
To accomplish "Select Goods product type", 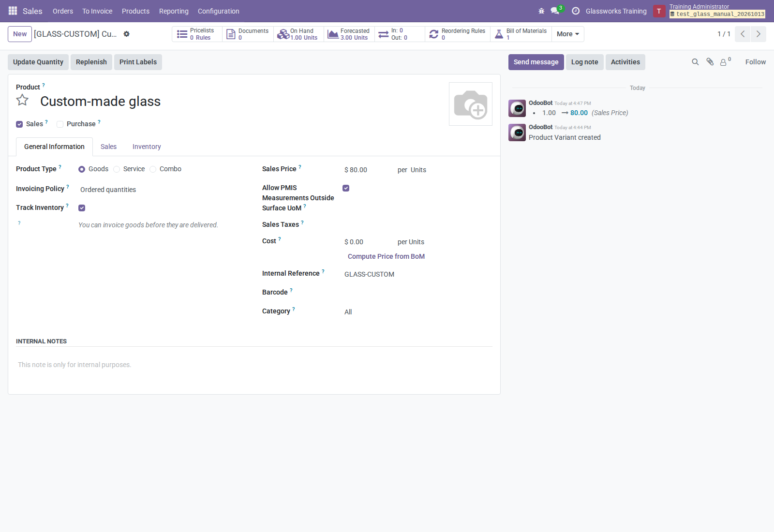I will (x=82, y=169).
